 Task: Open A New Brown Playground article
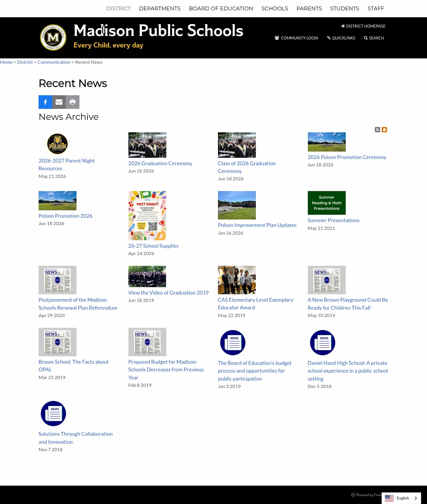pos(348,304)
